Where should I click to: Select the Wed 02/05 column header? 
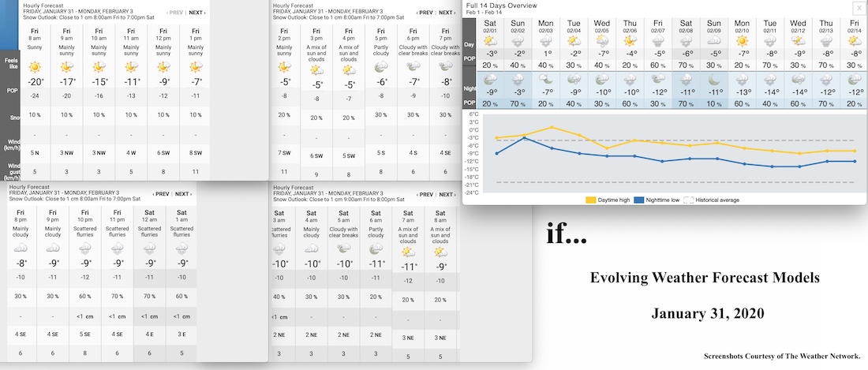click(x=602, y=25)
